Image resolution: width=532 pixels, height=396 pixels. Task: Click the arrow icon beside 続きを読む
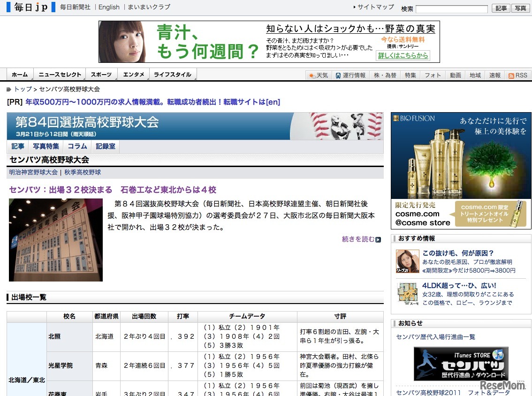coord(378,240)
